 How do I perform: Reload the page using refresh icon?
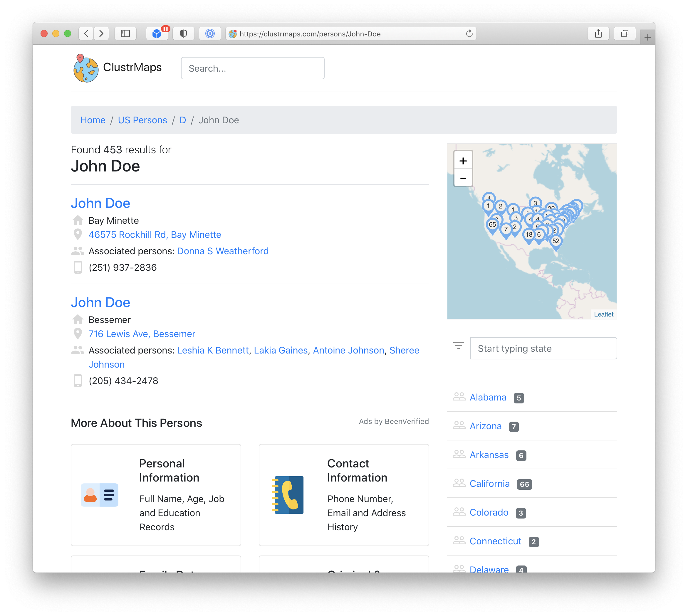(x=469, y=33)
